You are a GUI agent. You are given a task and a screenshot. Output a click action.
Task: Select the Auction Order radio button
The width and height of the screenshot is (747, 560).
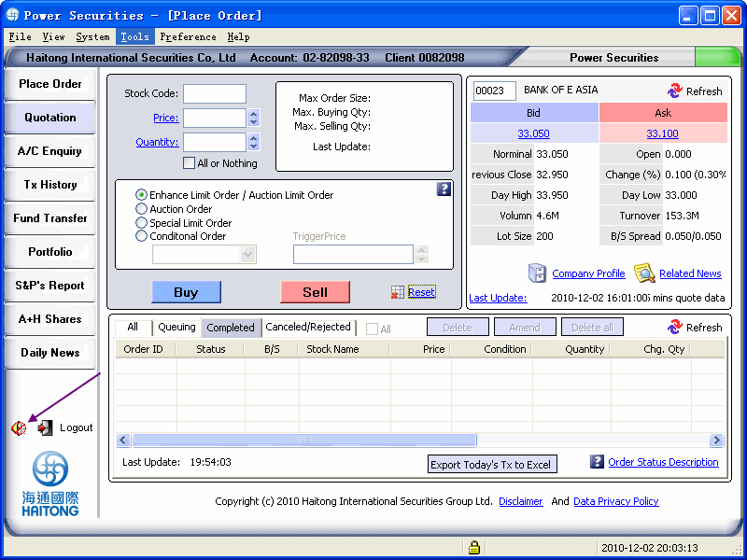click(142, 208)
